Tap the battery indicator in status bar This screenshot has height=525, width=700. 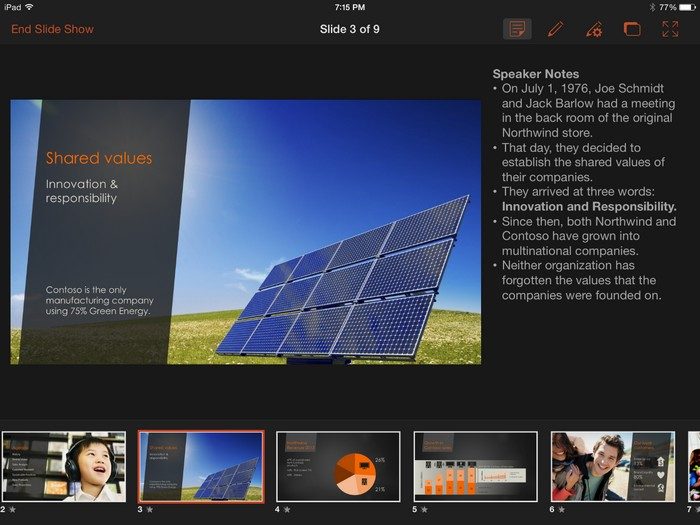tap(687, 7)
